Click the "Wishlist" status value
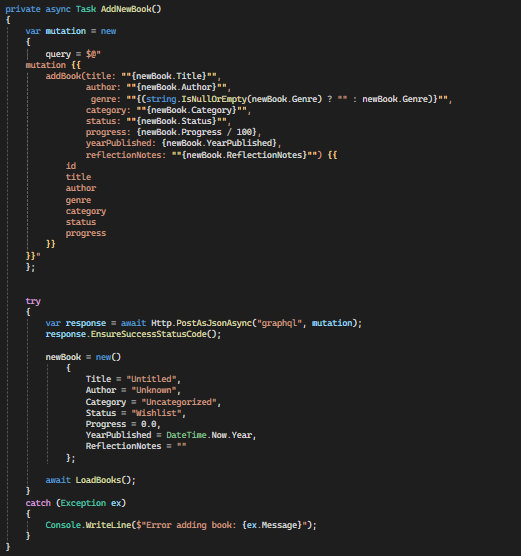Viewport: 521px width, 556px height. [x=156, y=413]
